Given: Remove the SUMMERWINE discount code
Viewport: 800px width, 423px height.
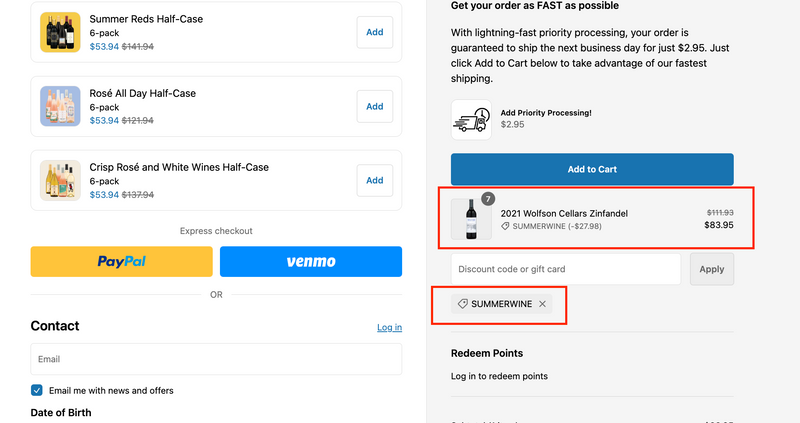Looking at the screenshot, I should click(x=543, y=304).
